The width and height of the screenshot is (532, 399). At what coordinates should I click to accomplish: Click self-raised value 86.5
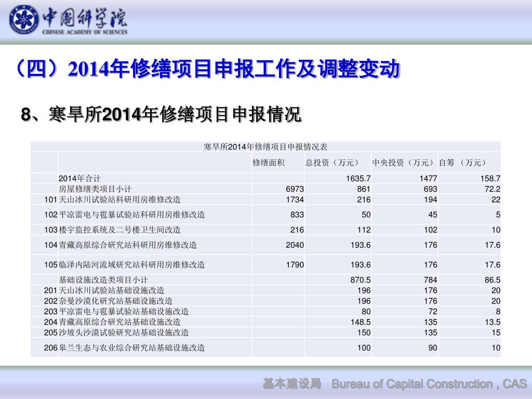tap(493, 280)
